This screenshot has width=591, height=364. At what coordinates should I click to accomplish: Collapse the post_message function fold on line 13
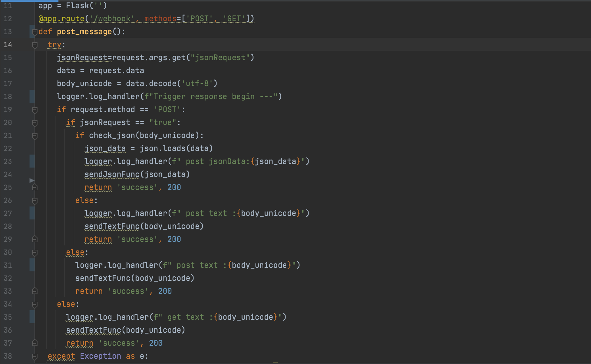point(35,32)
